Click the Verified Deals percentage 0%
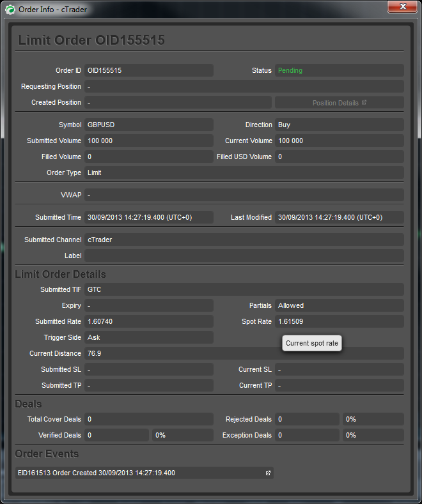Image resolution: width=422 pixels, height=504 pixels. point(183,435)
